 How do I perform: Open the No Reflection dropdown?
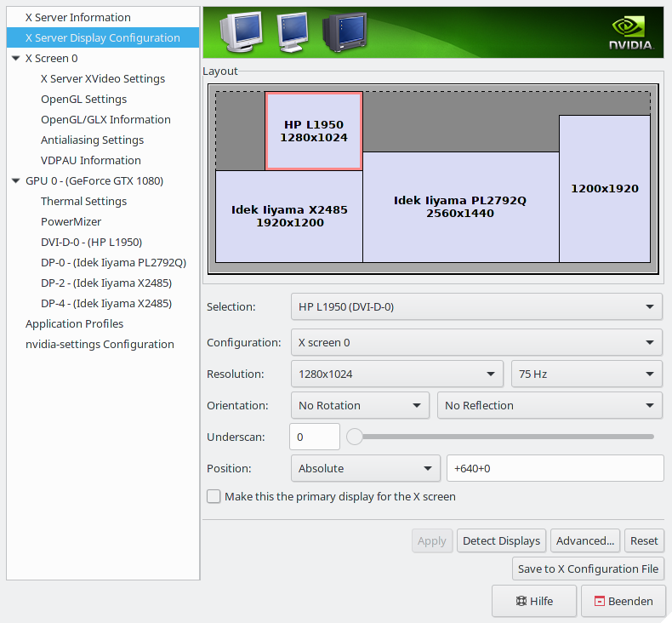point(550,405)
